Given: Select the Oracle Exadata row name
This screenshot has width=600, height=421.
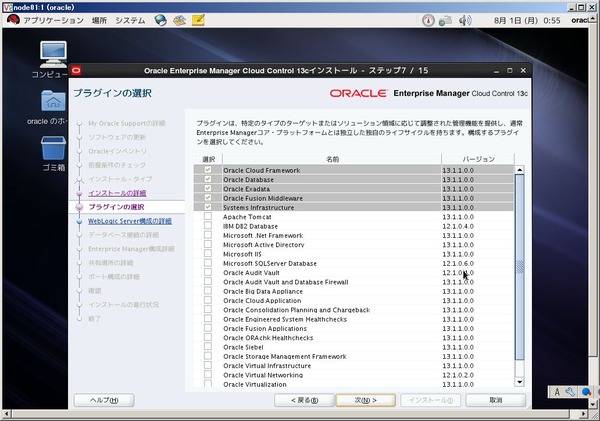Looking at the screenshot, I should (246, 189).
